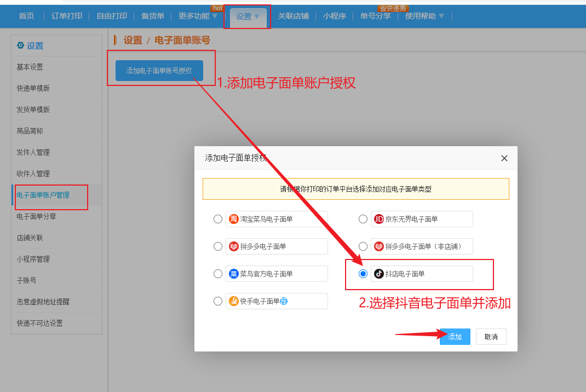Click the Pinduoduo logo in 非店铺 option
The width and height of the screenshot is (586, 392).
coord(379,246)
